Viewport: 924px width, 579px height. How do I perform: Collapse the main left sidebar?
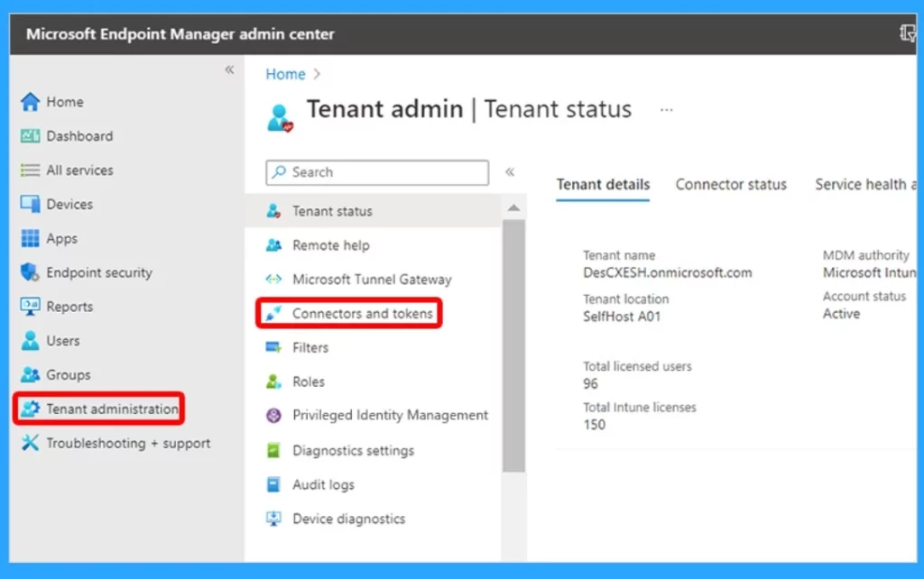click(x=229, y=70)
